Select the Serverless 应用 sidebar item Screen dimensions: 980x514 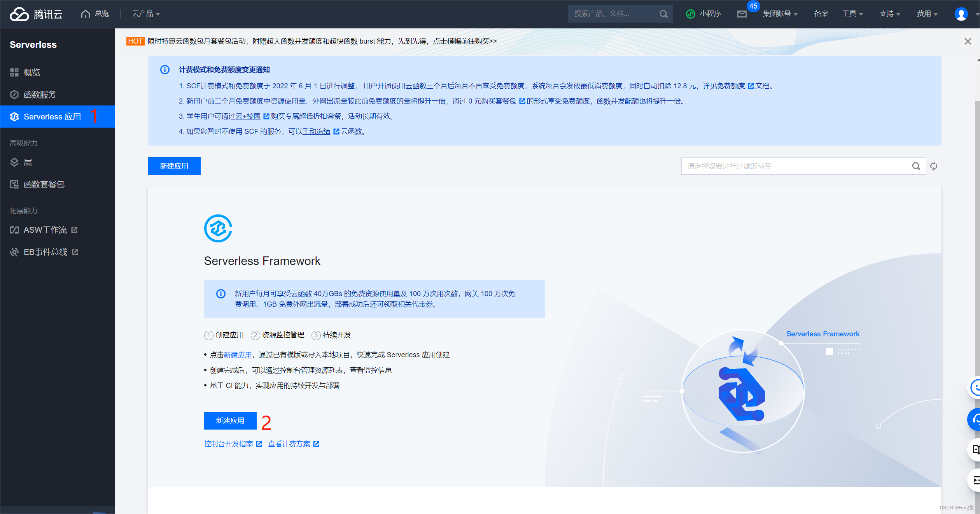click(x=58, y=116)
